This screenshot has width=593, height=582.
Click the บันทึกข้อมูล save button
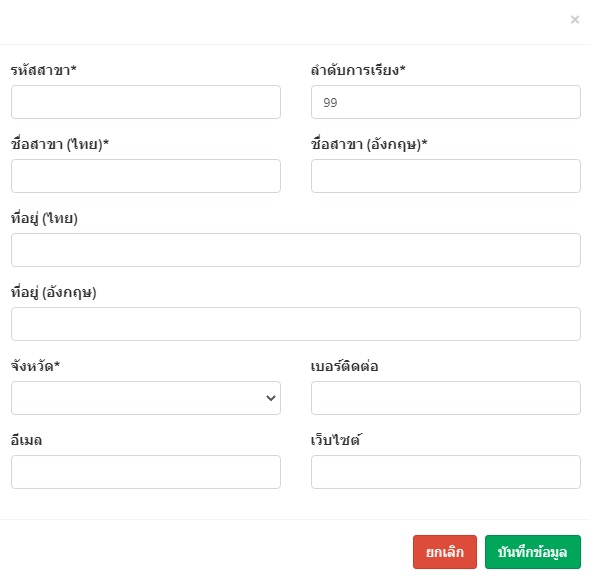coord(532,552)
